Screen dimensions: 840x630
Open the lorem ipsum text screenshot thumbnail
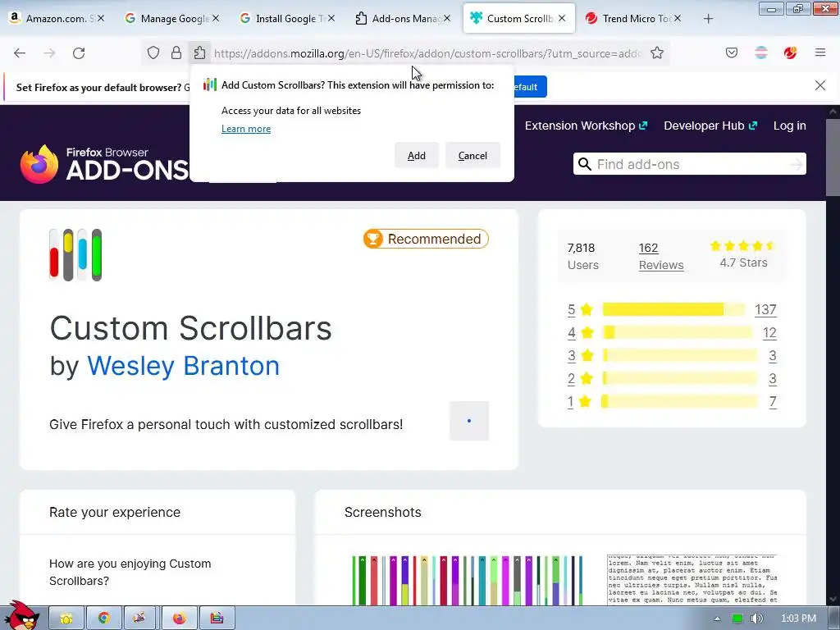692,580
